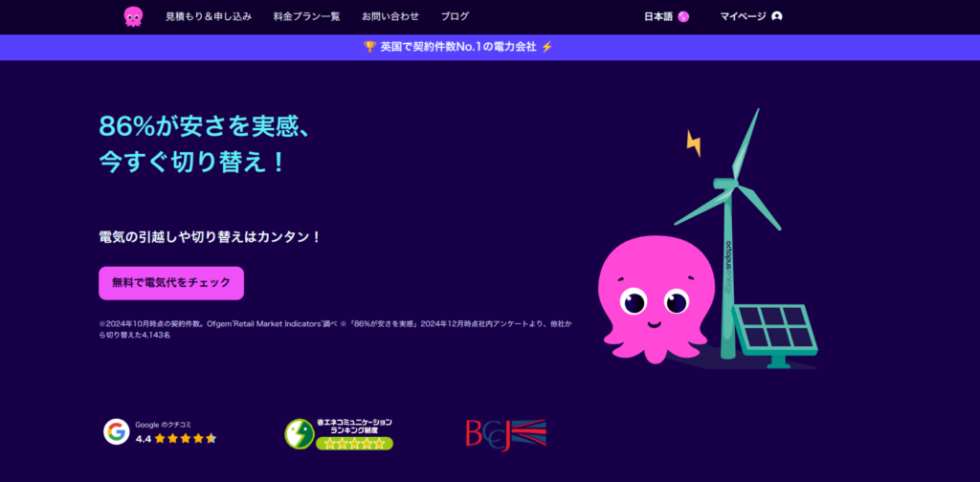The image size is (980, 482).
Task: Go to 料金プラン一覧 in the navigation
Action: coord(306,16)
